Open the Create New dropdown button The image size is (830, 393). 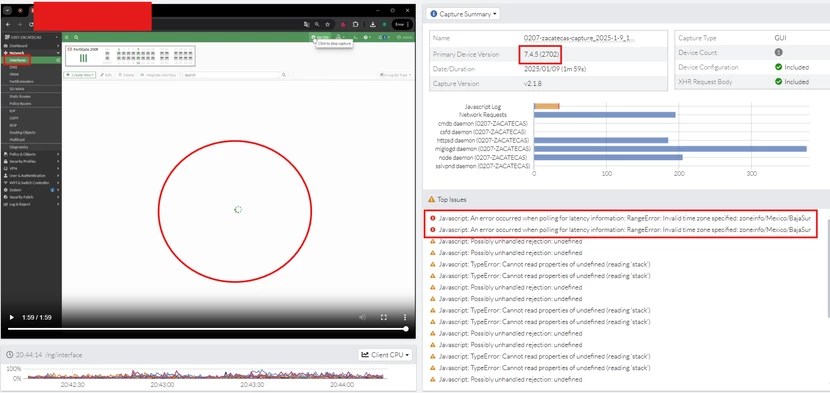(80, 75)
